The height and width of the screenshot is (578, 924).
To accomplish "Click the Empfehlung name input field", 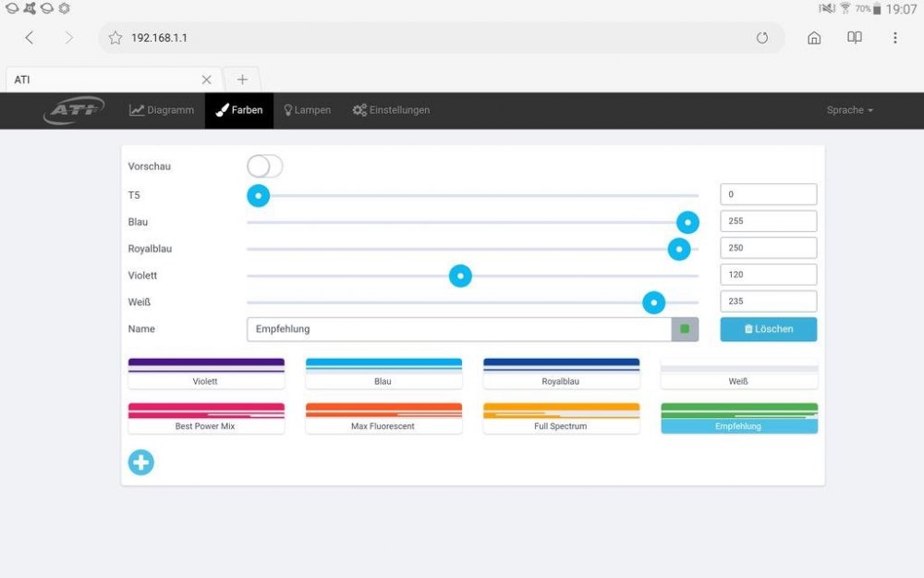I will click(458, 329).
